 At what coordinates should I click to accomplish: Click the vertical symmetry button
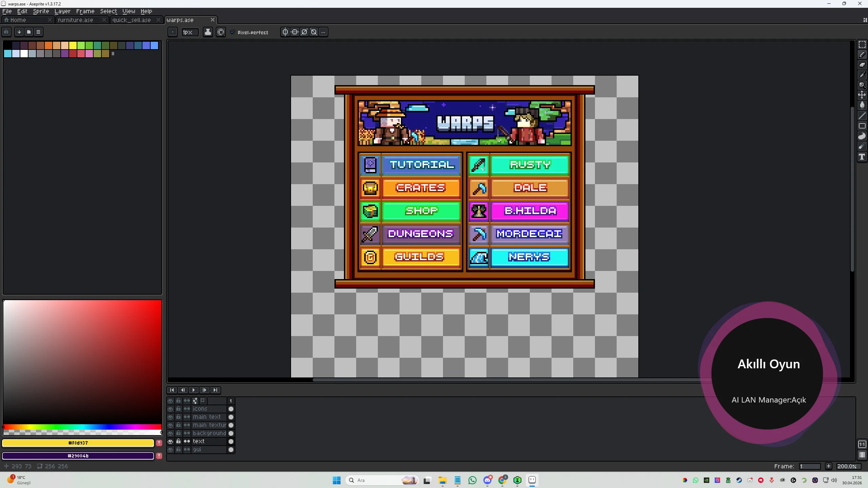click(295, 32)
